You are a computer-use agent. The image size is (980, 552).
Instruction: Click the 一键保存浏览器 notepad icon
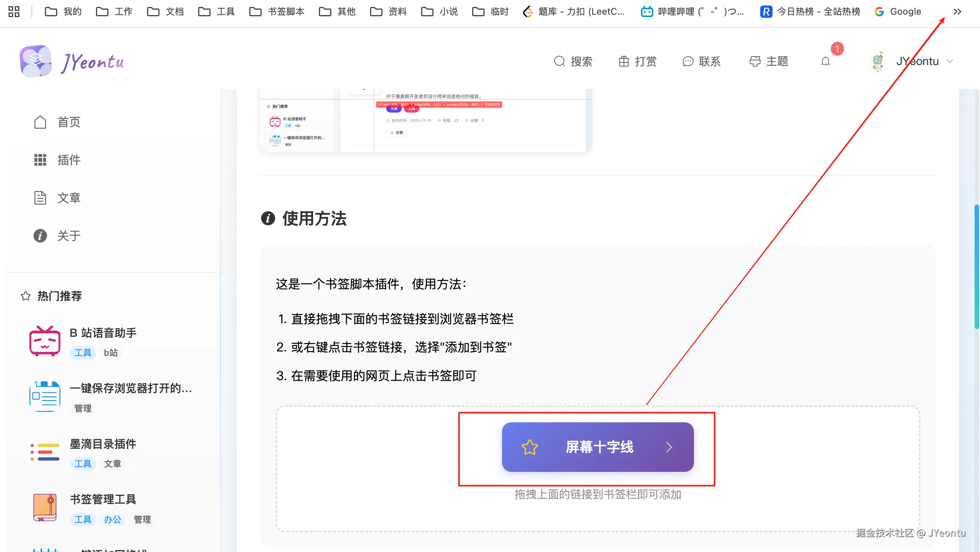pos(45,396)
